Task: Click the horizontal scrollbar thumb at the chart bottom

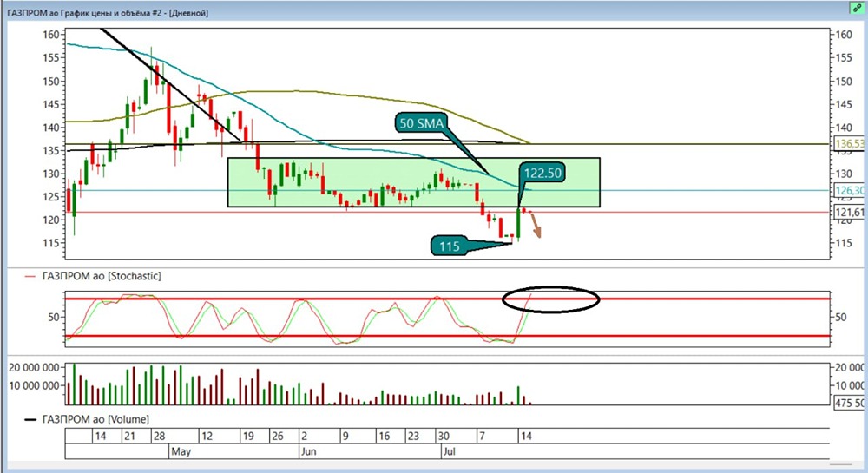Action: click(841, 464)
